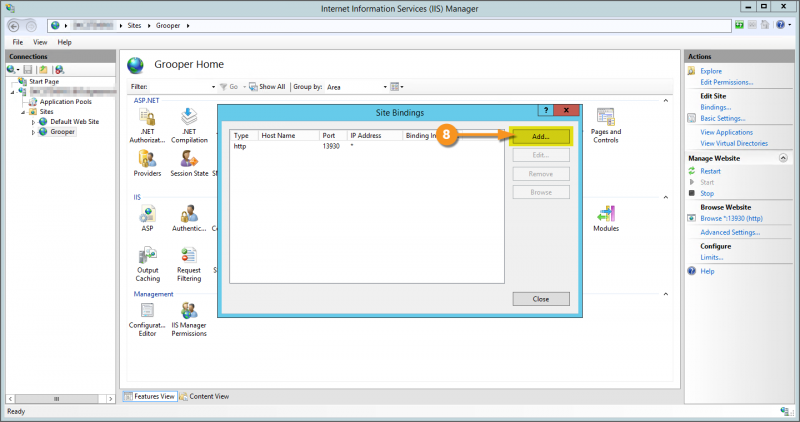Click the View Applications link
Image resolution: width=800 pixels, height=422 pixels.
click(727, 132)
